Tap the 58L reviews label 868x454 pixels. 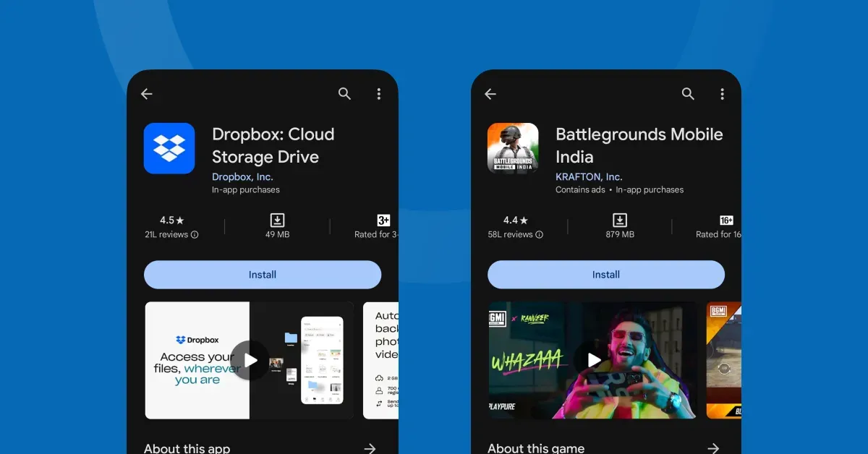pyautogui.click(x=510, y=235)
